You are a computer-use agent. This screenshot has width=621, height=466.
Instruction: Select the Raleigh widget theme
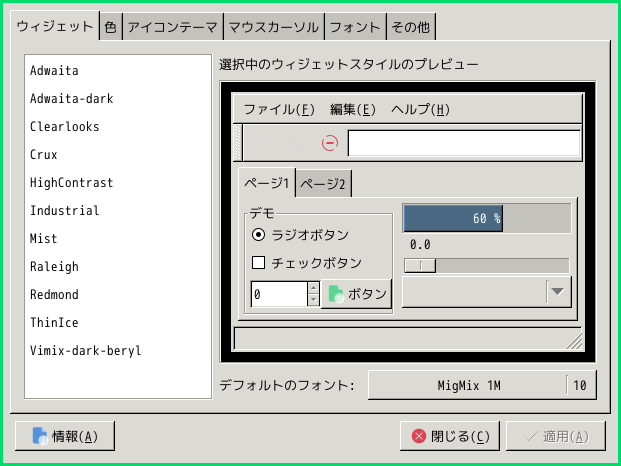pyautogui.click(x=118, y=266)
